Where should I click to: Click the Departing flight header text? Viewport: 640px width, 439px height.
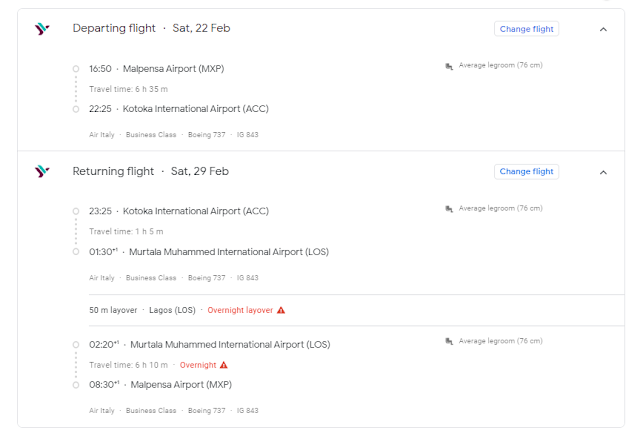pos(113,29)
